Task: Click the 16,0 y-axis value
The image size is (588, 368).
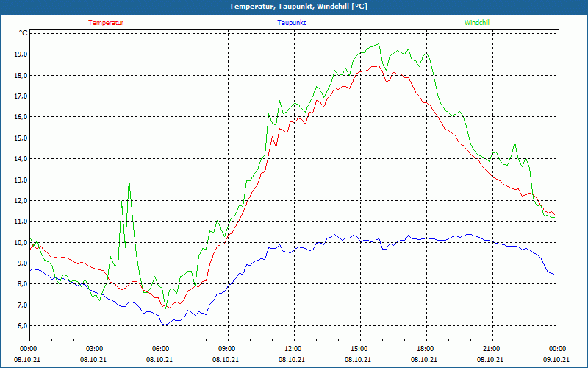Action: pos(21,117)
